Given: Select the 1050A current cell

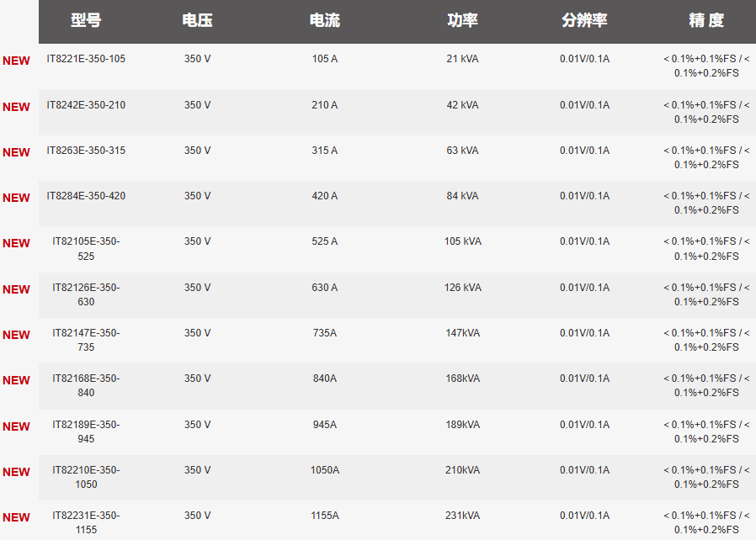Looking at the screenshot, I should pos(324,469).
